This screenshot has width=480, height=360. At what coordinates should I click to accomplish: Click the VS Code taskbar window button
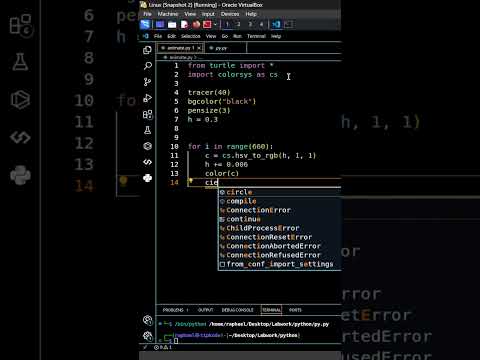pos(276,24)
